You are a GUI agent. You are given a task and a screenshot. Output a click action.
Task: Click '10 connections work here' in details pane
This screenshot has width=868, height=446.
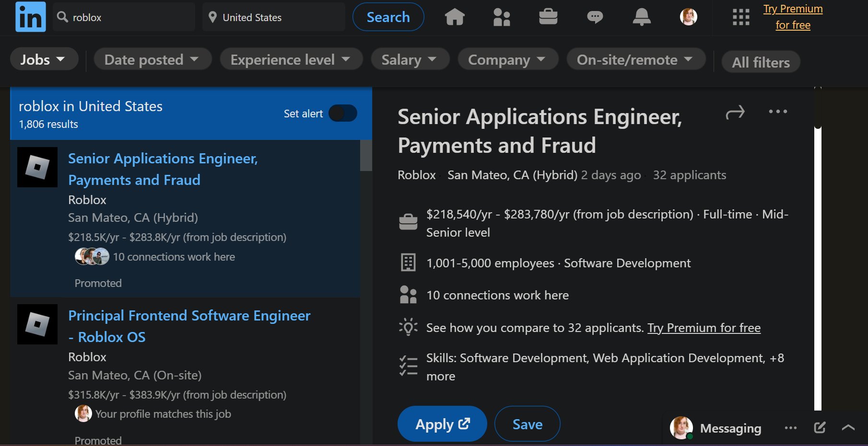pyautogui.click(x=497, y=295)
